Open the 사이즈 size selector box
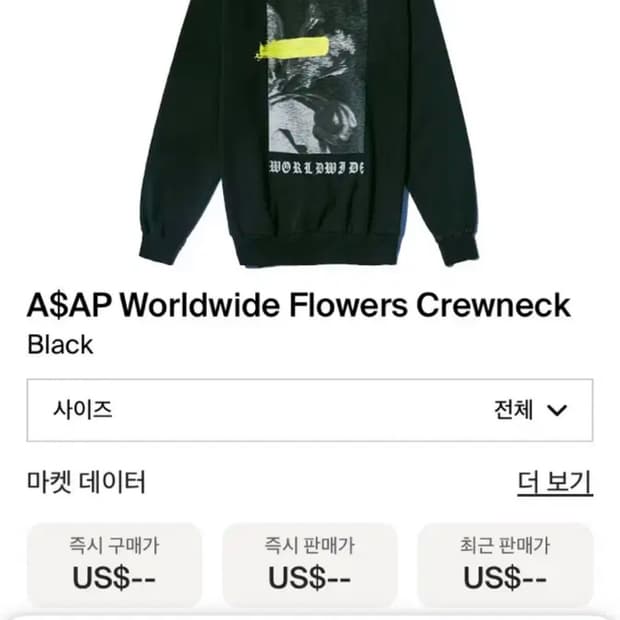Screen dimensions: 620x620 (x=310, y=410)
